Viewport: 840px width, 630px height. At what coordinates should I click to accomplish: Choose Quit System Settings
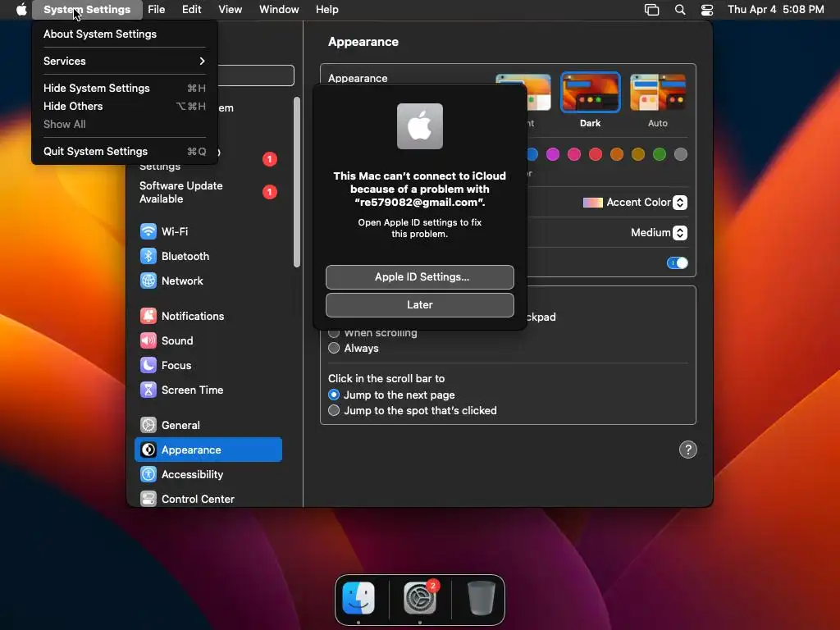[x=125, y=152]
